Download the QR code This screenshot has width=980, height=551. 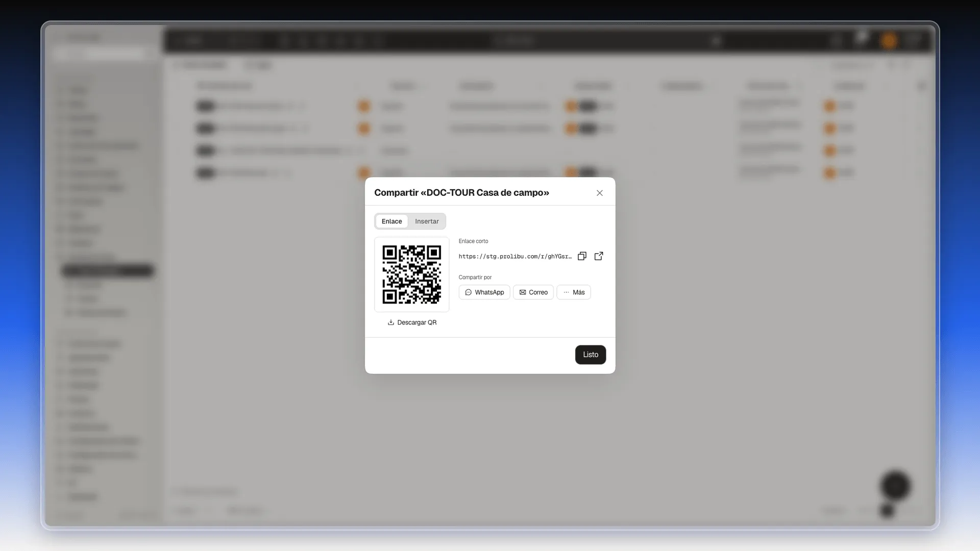coord(412,322)
